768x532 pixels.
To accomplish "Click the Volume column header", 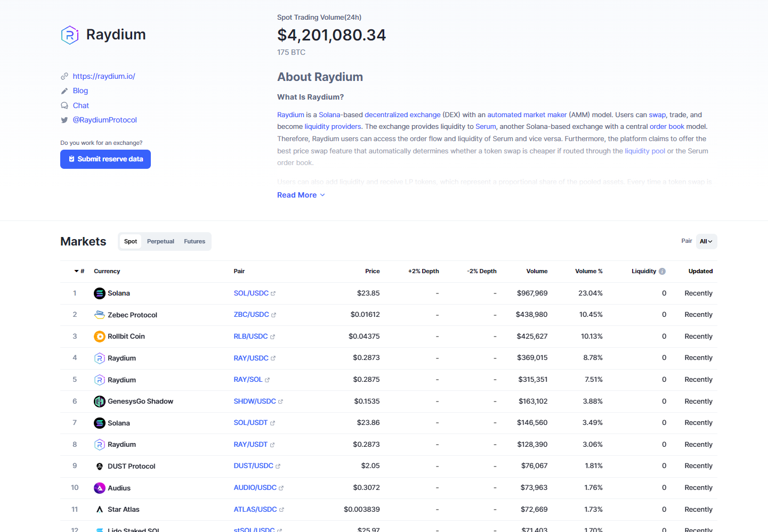I will click(537, 272).
